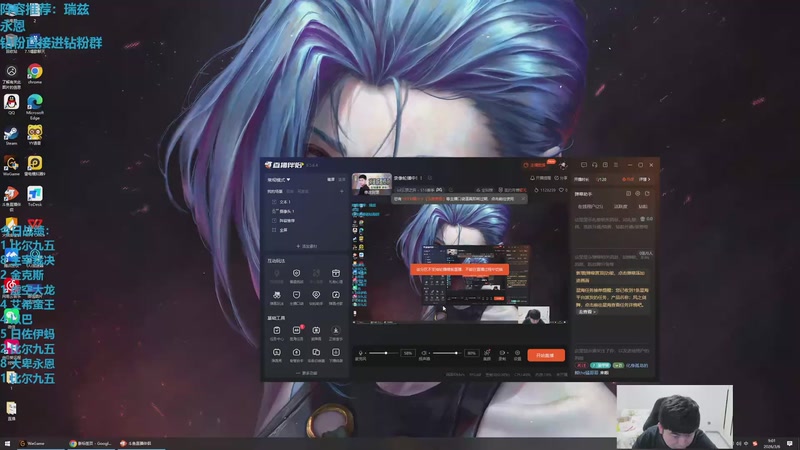This screenshot has height=450, width=800.
Task: Edit the stream title pencil icon
Action: pos(430,178)
